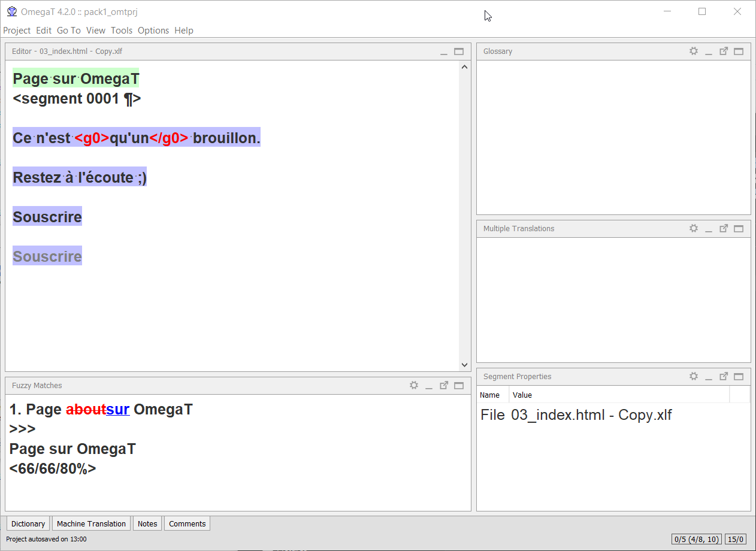Click the 'Value' column header
This screenshot has height=551, width=756.
(x=619, y=395)
